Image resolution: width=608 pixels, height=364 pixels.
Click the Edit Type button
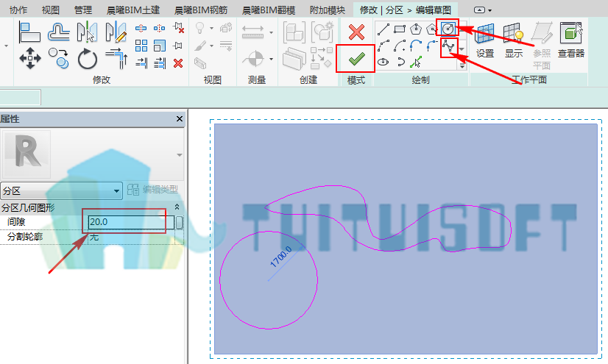click(153, 190)
